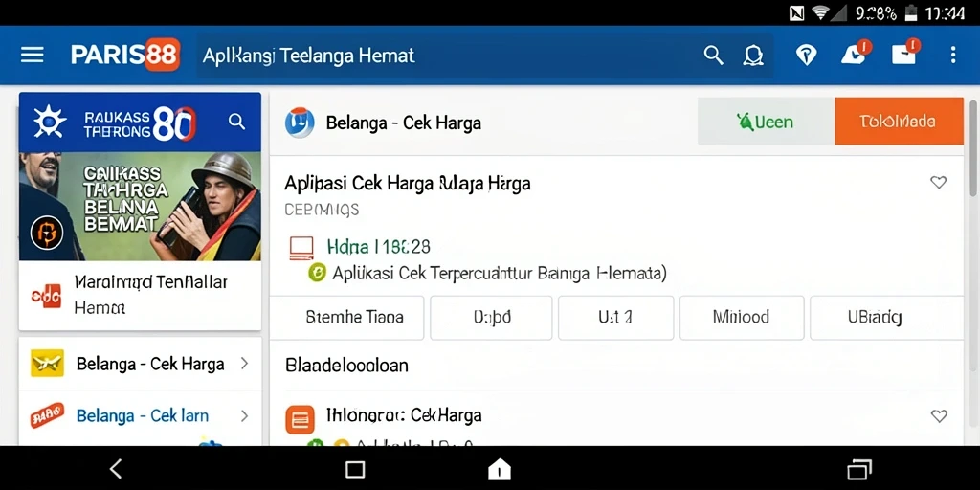This screenshot has height=490, width=980.
Task: Select the 'Dapd' filter button
Action: point(491,318)
